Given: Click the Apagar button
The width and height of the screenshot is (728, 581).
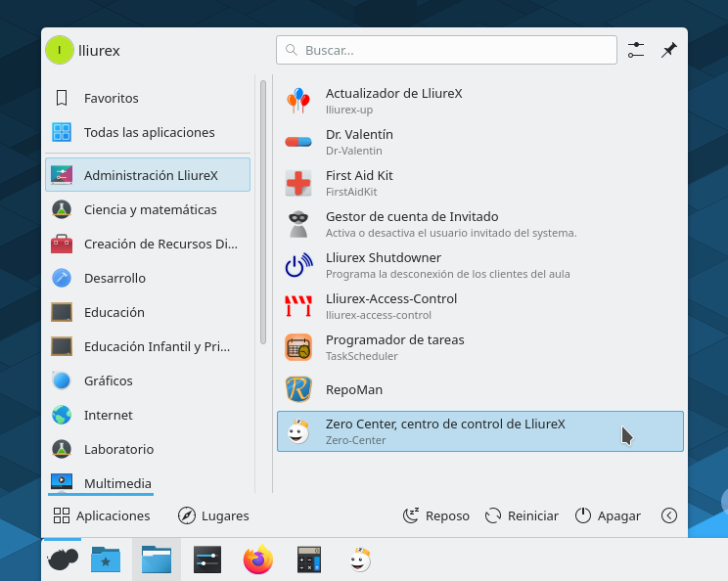Looking at the screenshot, I should [608, 515].
